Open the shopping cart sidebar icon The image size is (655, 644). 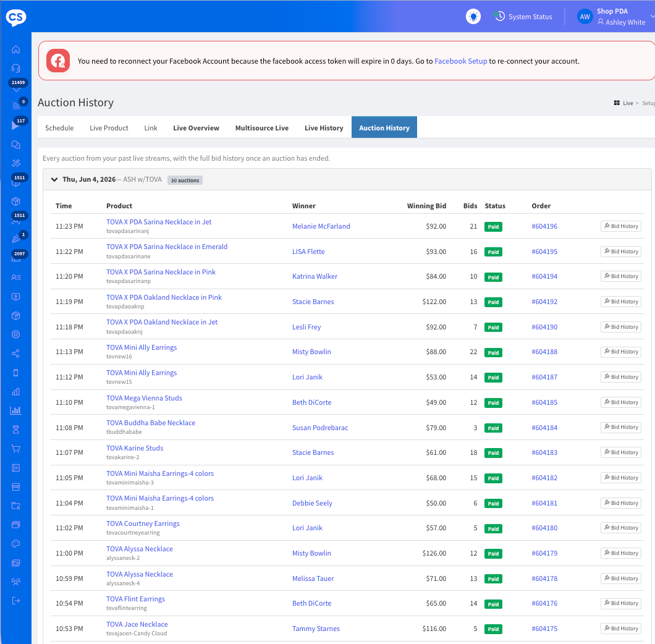pyautogui.click(x=16, y=449)
